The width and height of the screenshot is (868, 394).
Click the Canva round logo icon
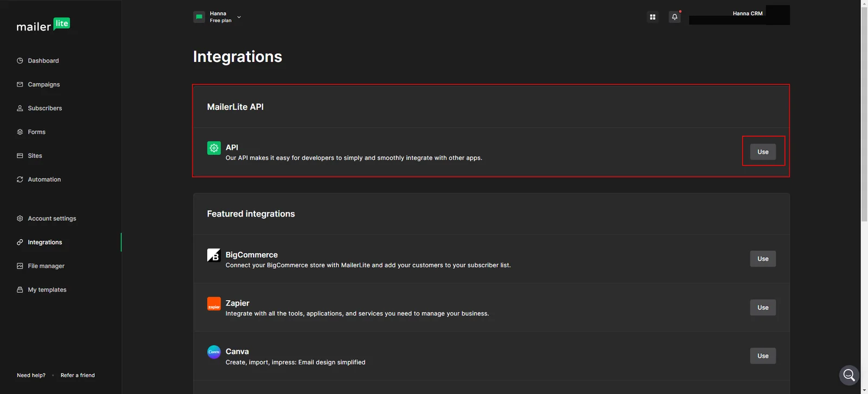[214, 352]
